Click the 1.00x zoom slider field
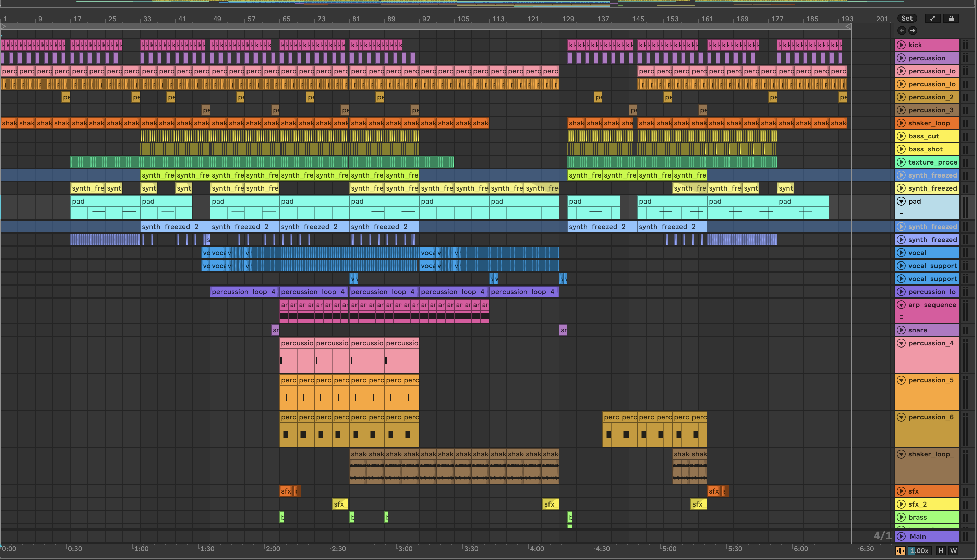977x560 pixels. tap(919, 551)
